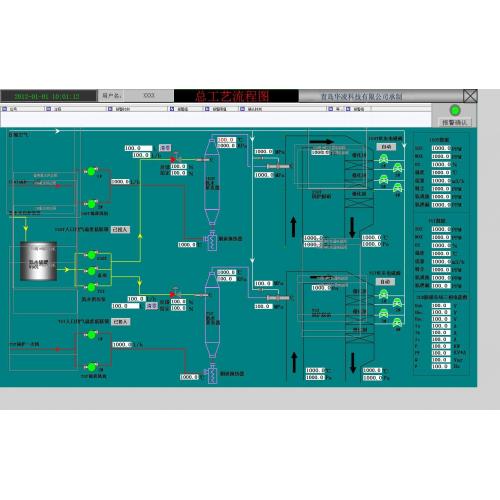Toggle the upper 已投入 interlock status button
The height and width of the screenshot is (500, 500).
tap(120, 230)
